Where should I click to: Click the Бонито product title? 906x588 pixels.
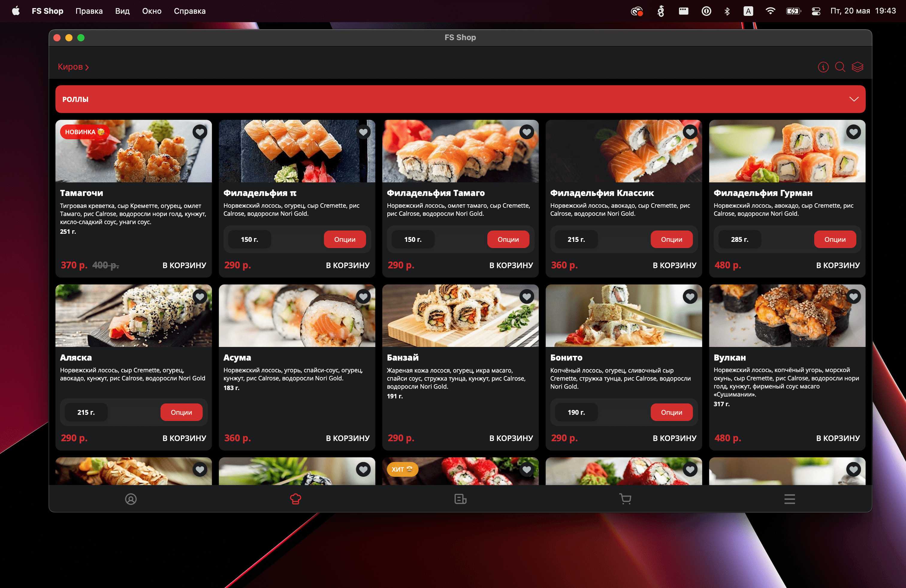566,357
